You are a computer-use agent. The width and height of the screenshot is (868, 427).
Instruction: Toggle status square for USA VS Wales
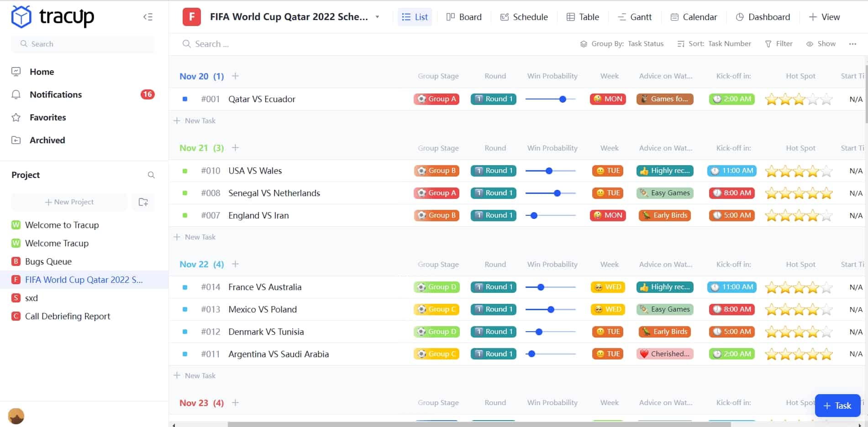pos(185,171)
